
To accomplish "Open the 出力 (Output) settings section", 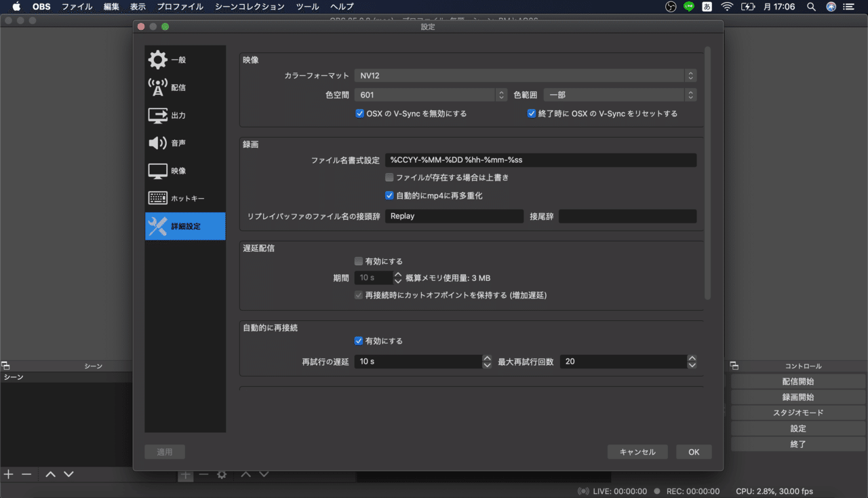I will coord(185,115).
